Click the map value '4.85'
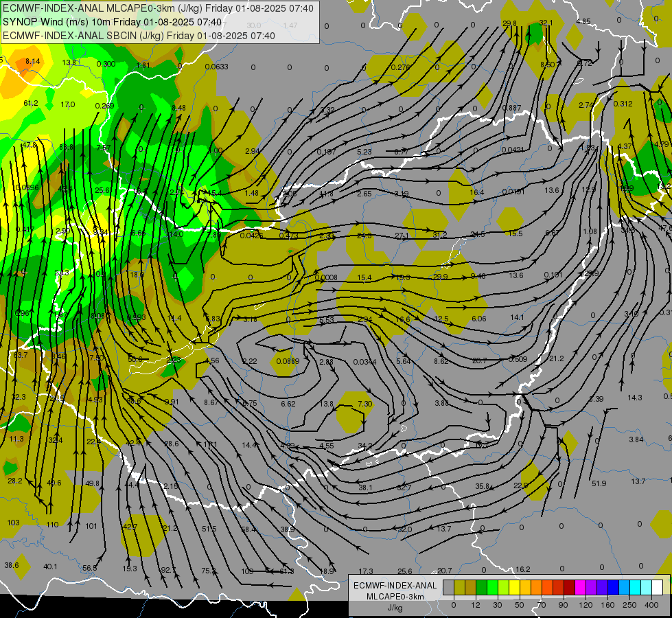The image size is (672, 618). point(583,21)
